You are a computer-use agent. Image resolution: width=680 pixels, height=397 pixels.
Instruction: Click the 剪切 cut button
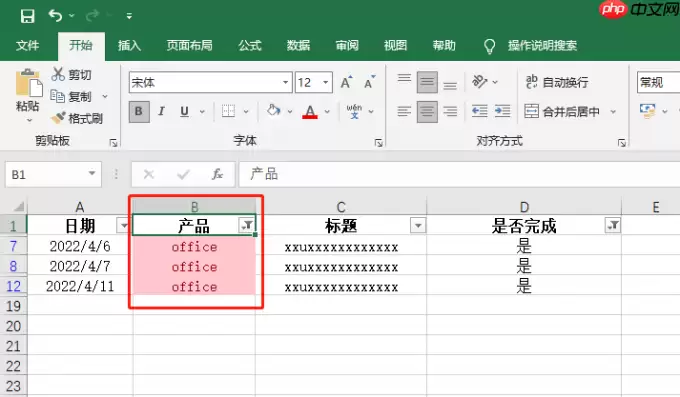click(x=72, y=74)
